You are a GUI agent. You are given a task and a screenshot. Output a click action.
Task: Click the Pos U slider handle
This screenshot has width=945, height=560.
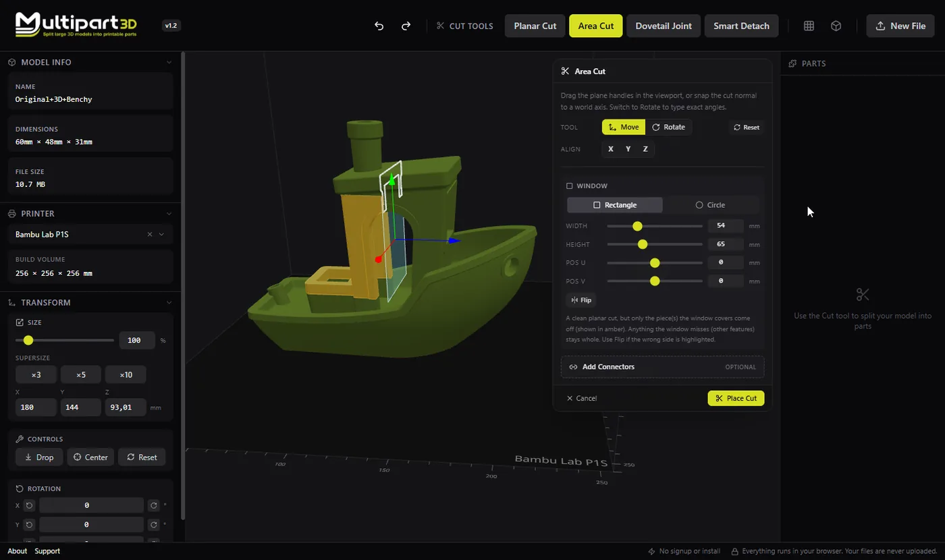click(x=655, y=262)
